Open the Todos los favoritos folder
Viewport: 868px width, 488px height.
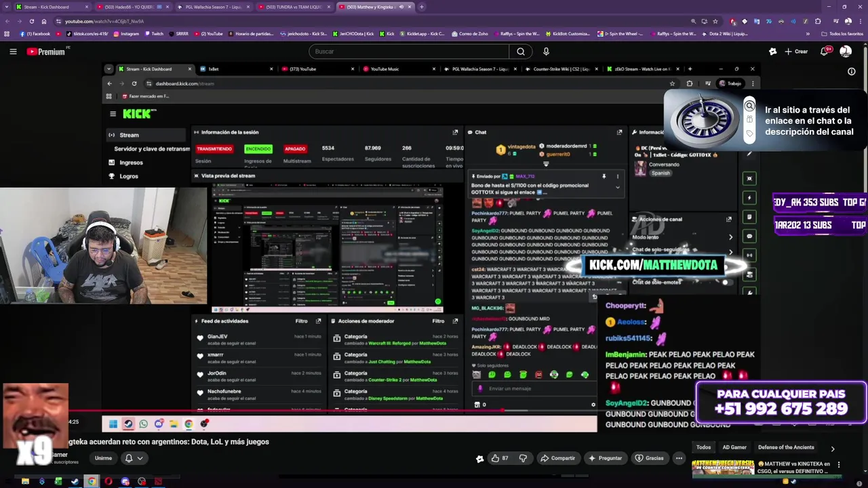point(842,34)
